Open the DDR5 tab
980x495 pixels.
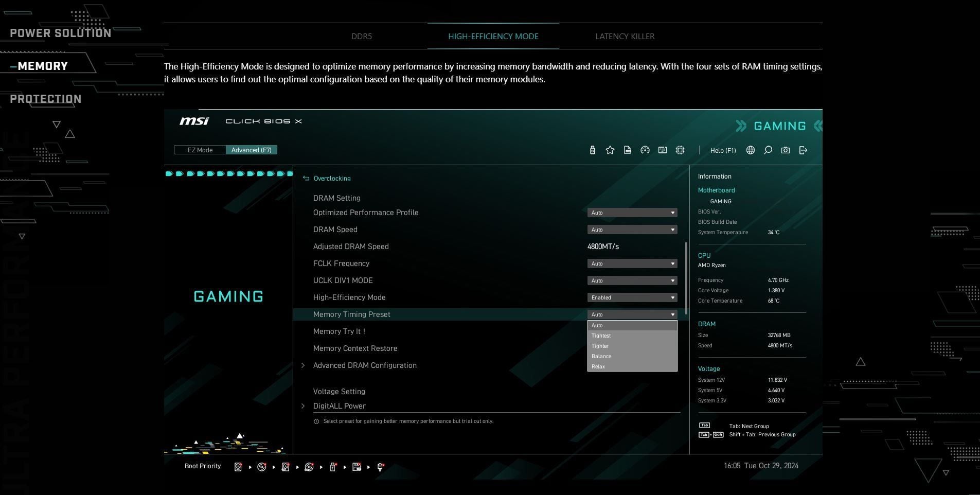point(361,37)
